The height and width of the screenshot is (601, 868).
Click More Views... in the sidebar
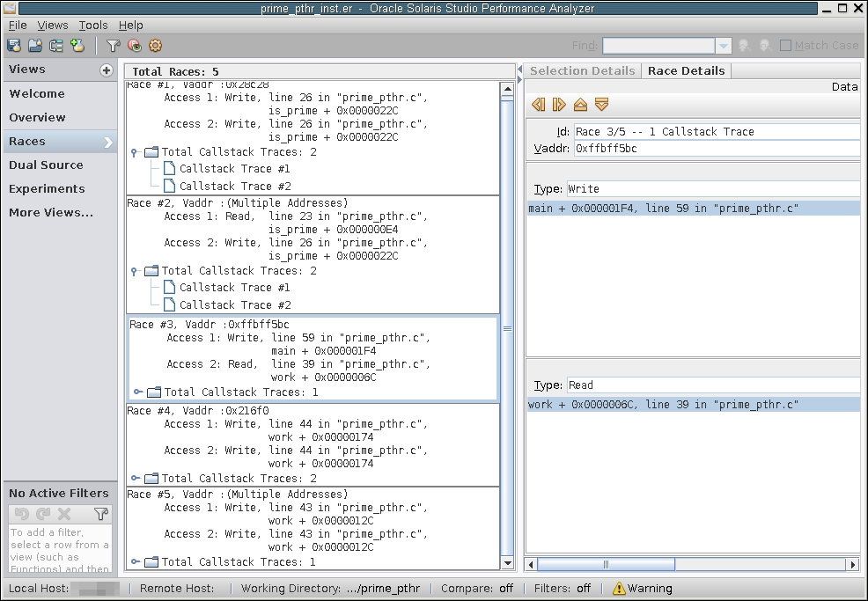pyautogui.click(x=51, y=212)
